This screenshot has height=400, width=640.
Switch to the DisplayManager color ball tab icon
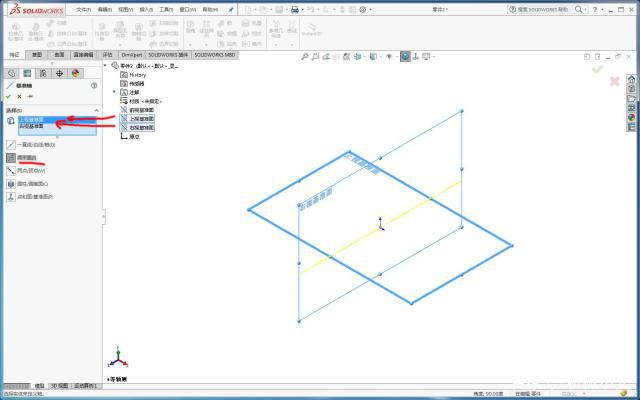point(75,73)
